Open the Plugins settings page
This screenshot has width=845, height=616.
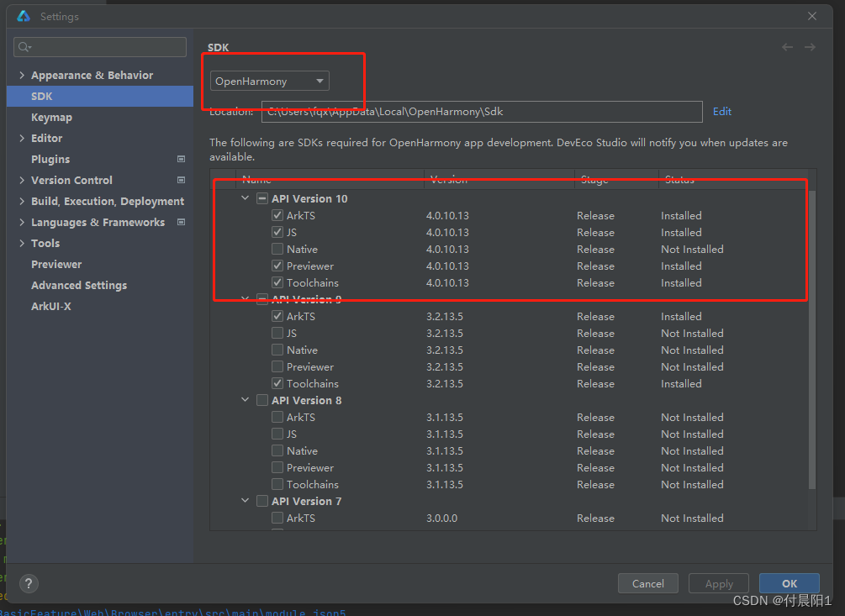(50, 159)
